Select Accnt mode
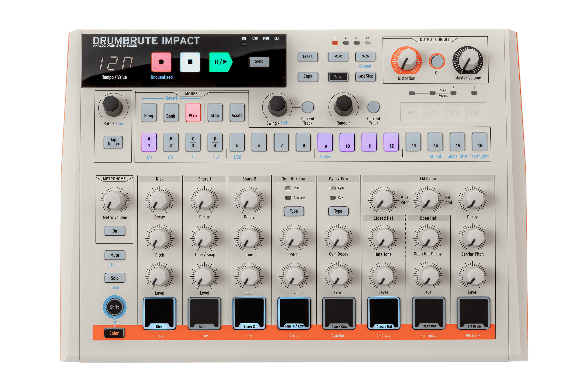This screenshot has height=392, width=588. coord(237,113)
